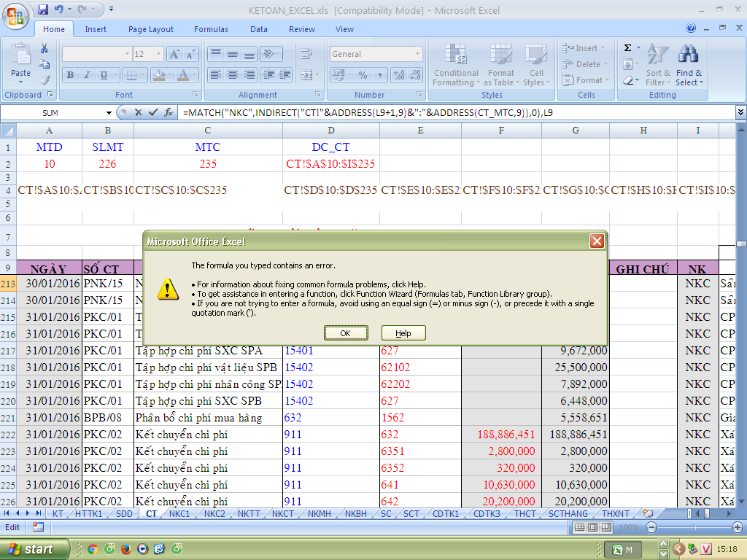This screenshot has height=560, width=747.
Task: Switch to the Formulas tab
Action: tap(211, 29)
